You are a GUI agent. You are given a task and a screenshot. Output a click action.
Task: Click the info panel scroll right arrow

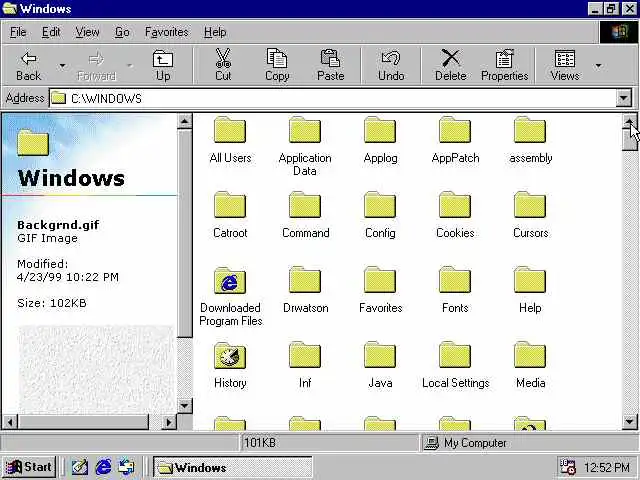click(x=169, y=422)
